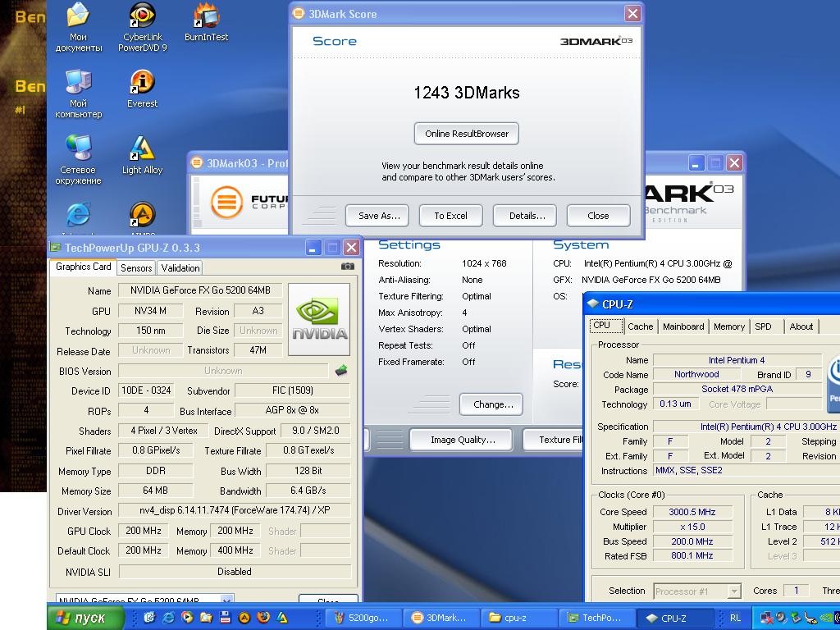Open Image Quality in 3DMark03 window

[463, 440]
